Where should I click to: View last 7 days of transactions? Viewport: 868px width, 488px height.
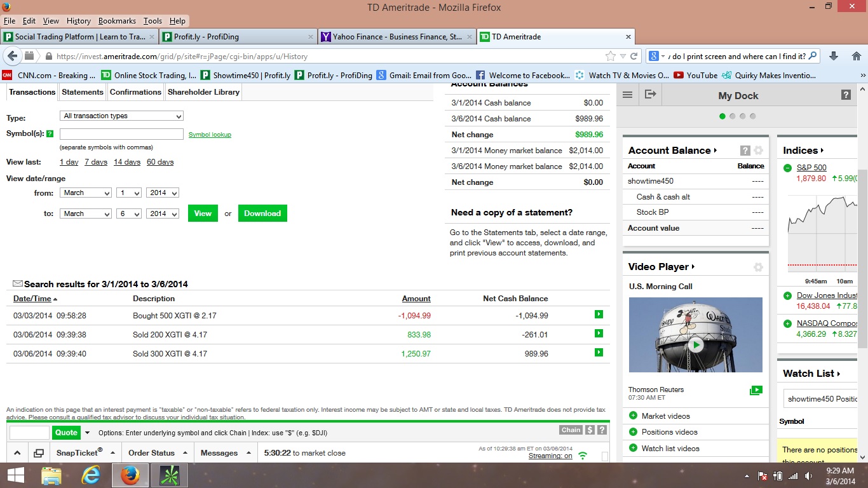(x=96, y=162)
